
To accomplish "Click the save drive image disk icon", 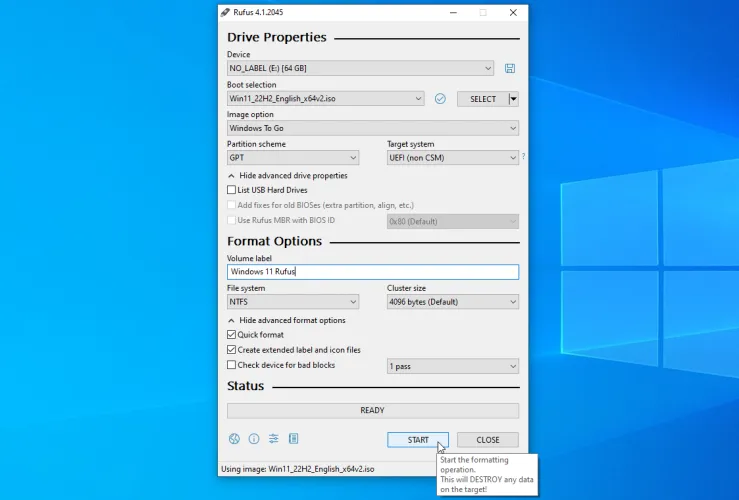I will pyautogui.click(x=510, y=68).
